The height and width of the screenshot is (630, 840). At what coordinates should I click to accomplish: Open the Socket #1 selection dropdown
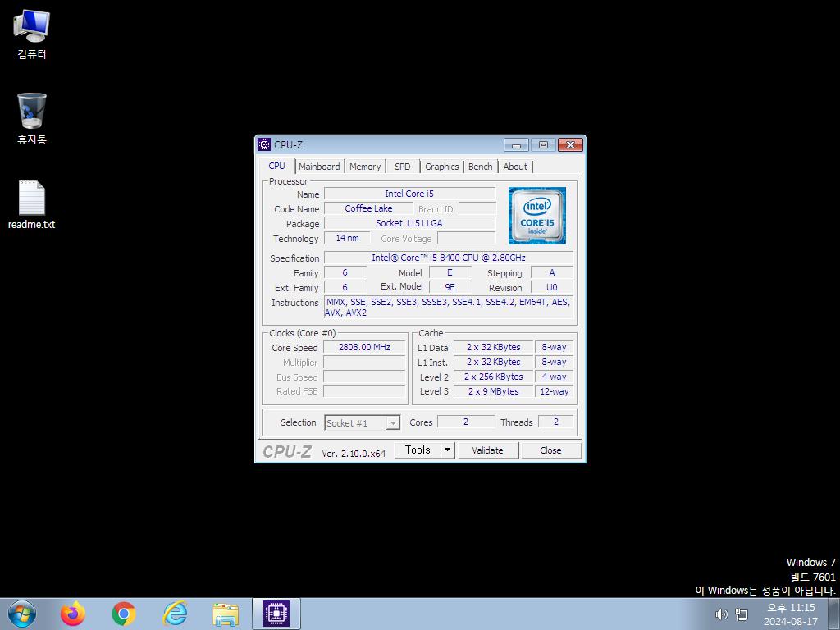pos(362,422)
